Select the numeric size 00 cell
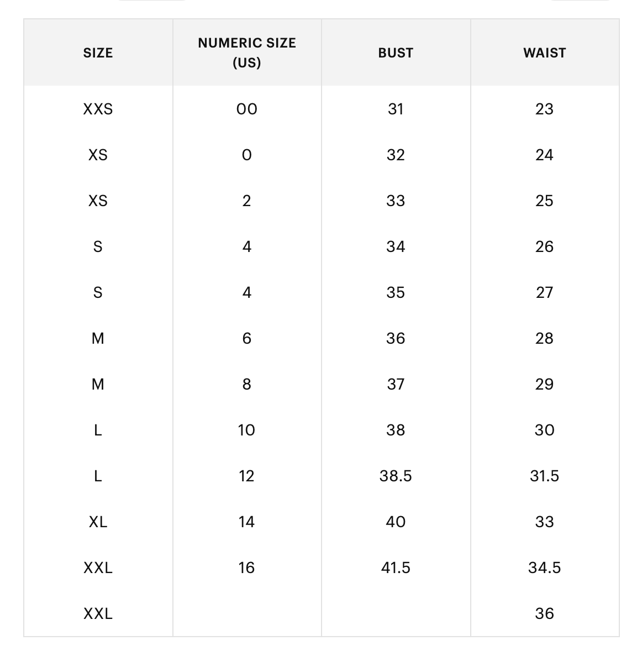This screenshot has height=672, width=642. [x=247, y=109]
